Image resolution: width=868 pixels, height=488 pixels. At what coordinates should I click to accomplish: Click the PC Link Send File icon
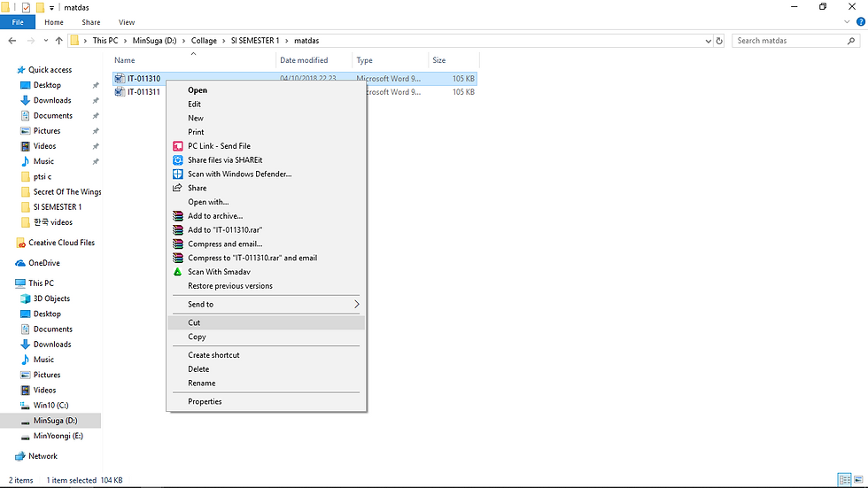pos(178,146)
